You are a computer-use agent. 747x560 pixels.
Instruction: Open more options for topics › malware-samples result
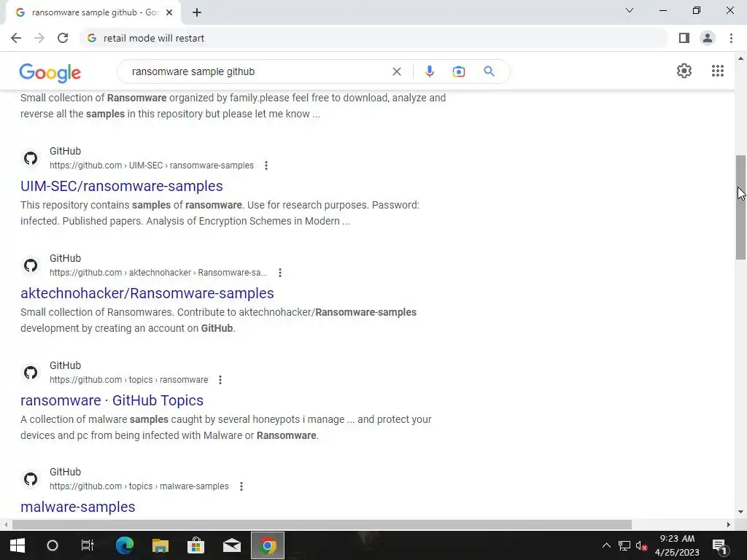click(x=241, y=486)
